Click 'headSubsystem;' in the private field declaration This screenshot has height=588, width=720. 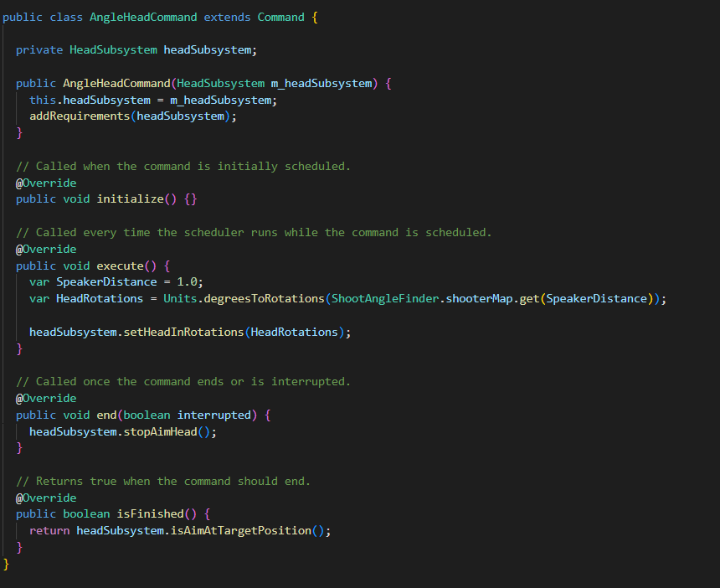pyautogui.click(x=210, y=50)
